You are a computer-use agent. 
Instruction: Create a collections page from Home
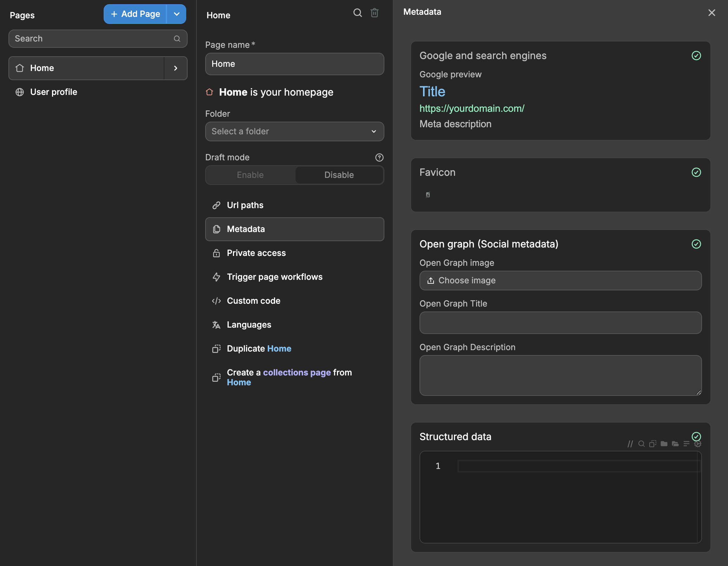[x=289, y=377]
